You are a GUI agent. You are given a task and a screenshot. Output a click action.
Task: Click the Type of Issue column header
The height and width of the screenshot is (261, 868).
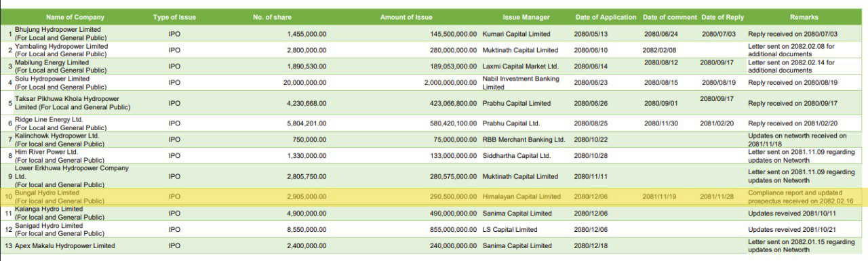pos(174,17)
